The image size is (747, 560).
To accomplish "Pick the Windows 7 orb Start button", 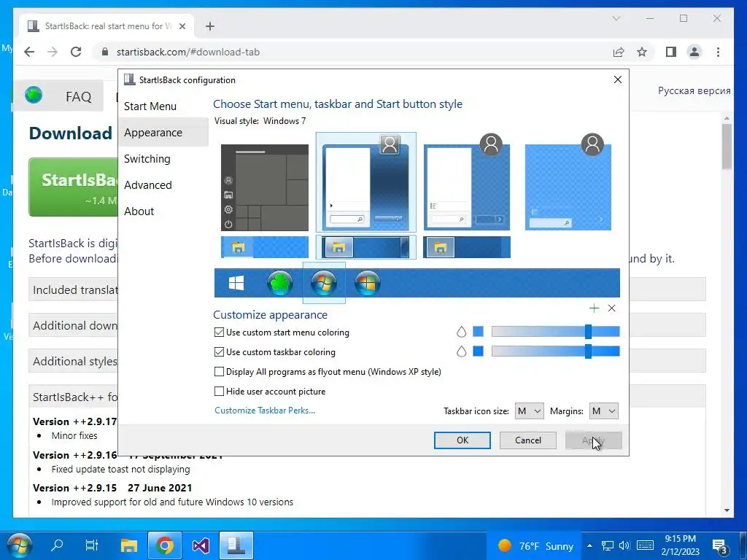I will pyautogui.click(x=323, y=283).
